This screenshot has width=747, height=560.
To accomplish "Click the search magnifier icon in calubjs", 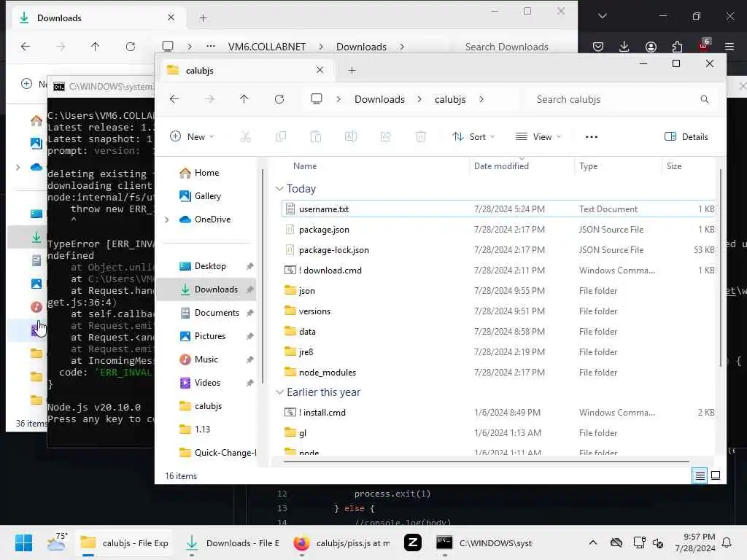I will point(704,99).
